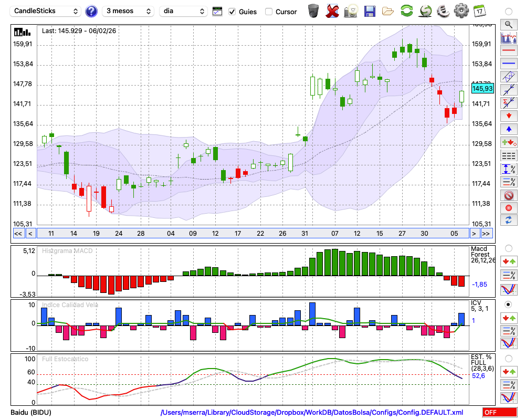The image size is (525, 420).
Task: Expand the dia interval dropdown
Action: pyautogui.click(x=184, y=11)
